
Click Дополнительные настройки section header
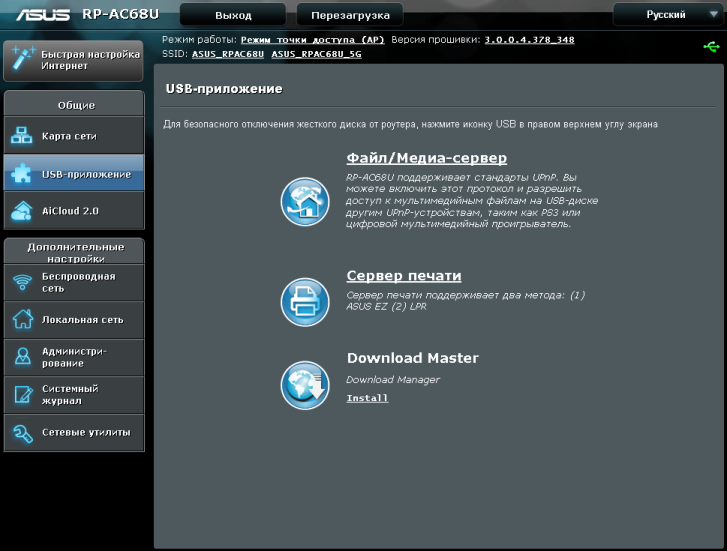coord(74,251)
